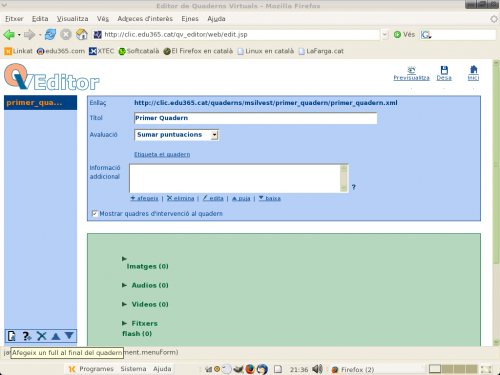Add a new page at end of quadern
500x375 pixels.
12,336
